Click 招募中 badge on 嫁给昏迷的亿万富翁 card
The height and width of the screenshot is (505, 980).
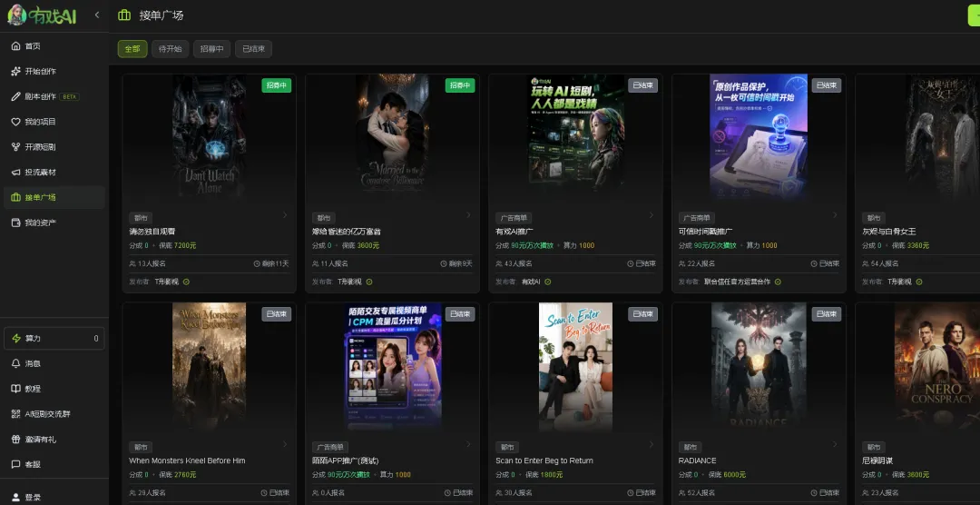pyautogui.click(x=460, y=85)
